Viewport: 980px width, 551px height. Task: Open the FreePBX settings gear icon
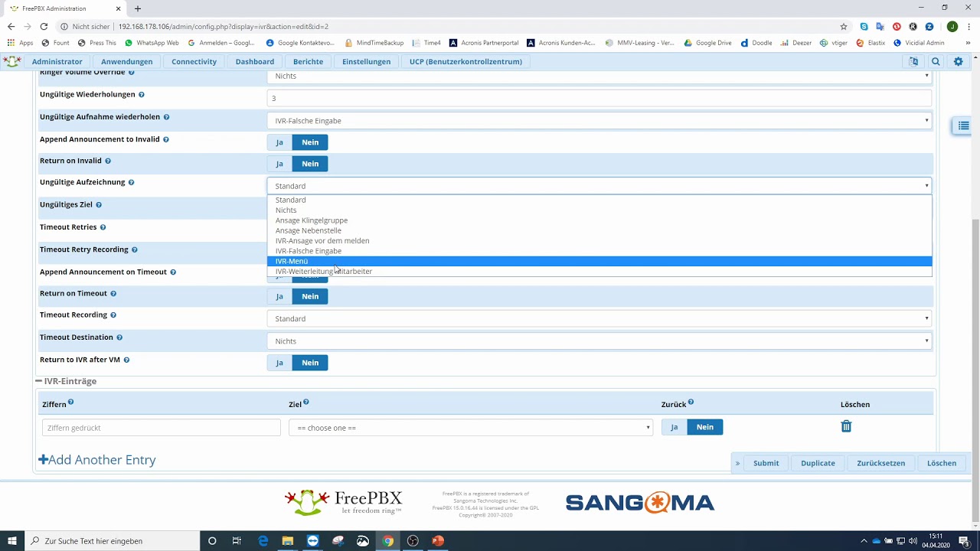coord(958,61)
